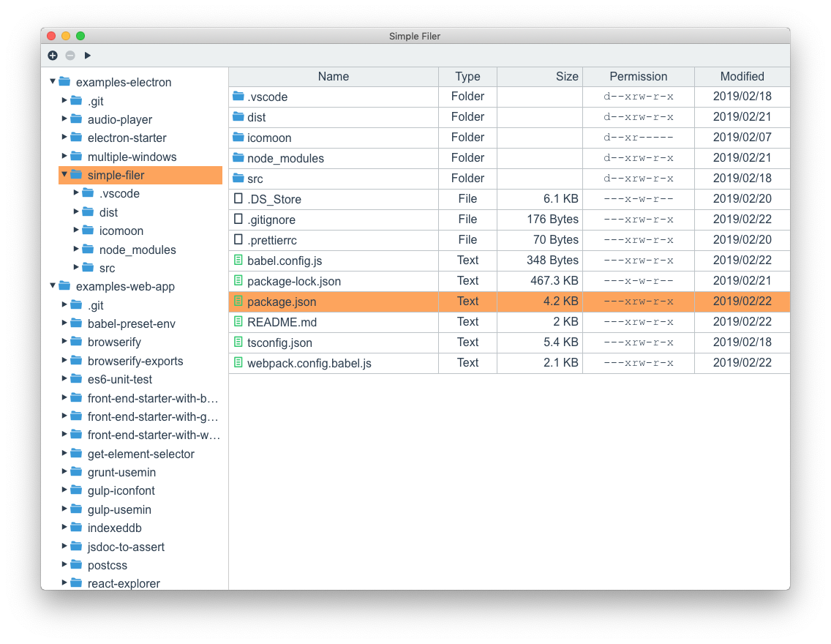Select the dist tree item under simple-filer
Image resolution: width=831 pixels, height=644 pixels.
(x=109, y=212)
